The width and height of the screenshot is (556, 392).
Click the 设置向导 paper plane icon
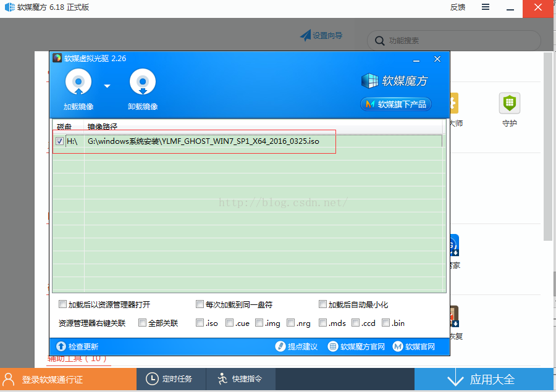click(x=305, y=35)
